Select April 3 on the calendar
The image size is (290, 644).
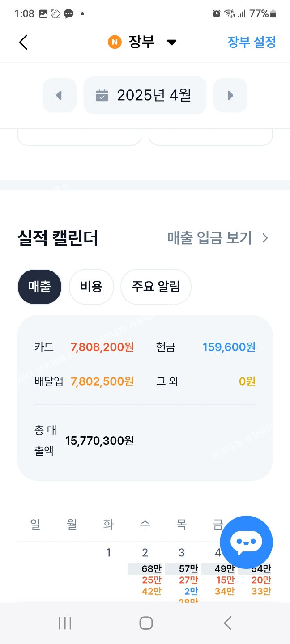click(181, 553)
